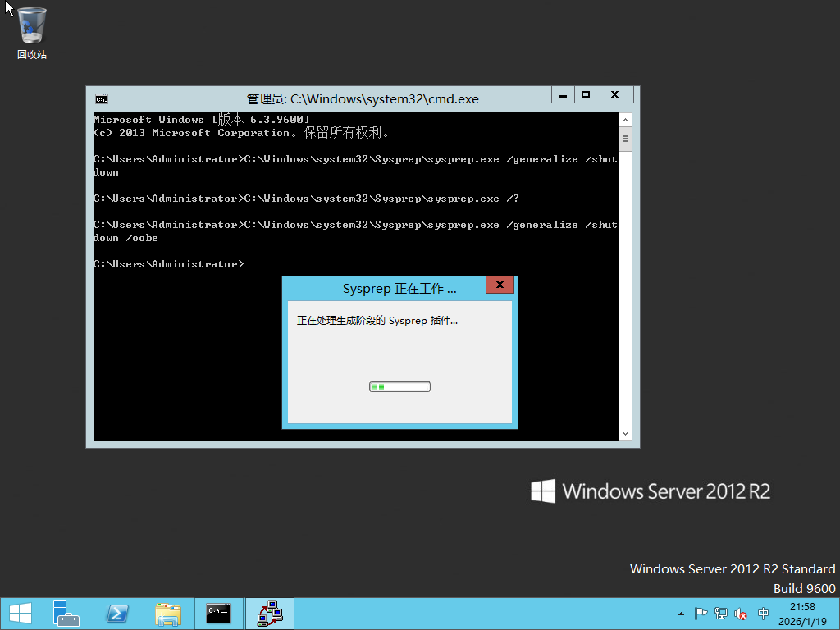
Task: Click the taskbar clock showing 21:58
Action: tap(802, 614)
